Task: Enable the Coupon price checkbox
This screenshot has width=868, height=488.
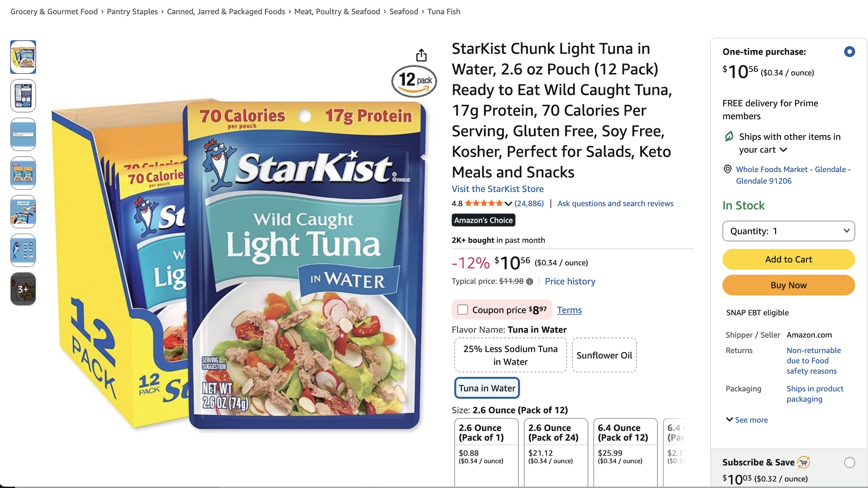Action: [463, 309]
